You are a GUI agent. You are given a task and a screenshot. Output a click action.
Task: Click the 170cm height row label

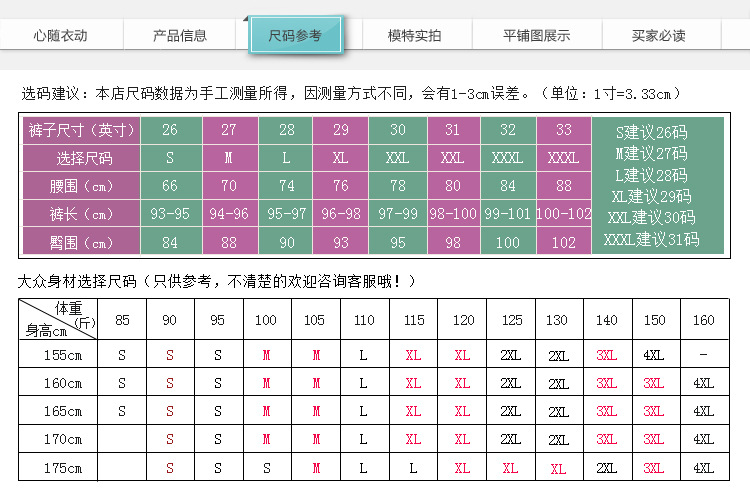[x=63, y=439]
